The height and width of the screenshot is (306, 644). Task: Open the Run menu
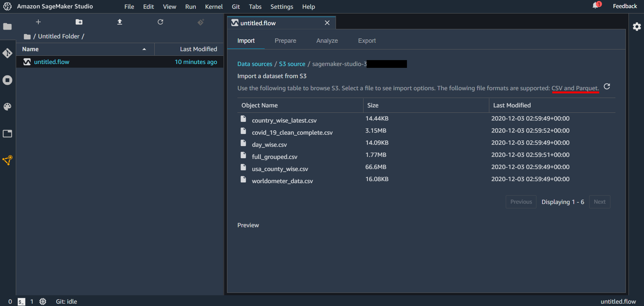[x=191, y=6]
